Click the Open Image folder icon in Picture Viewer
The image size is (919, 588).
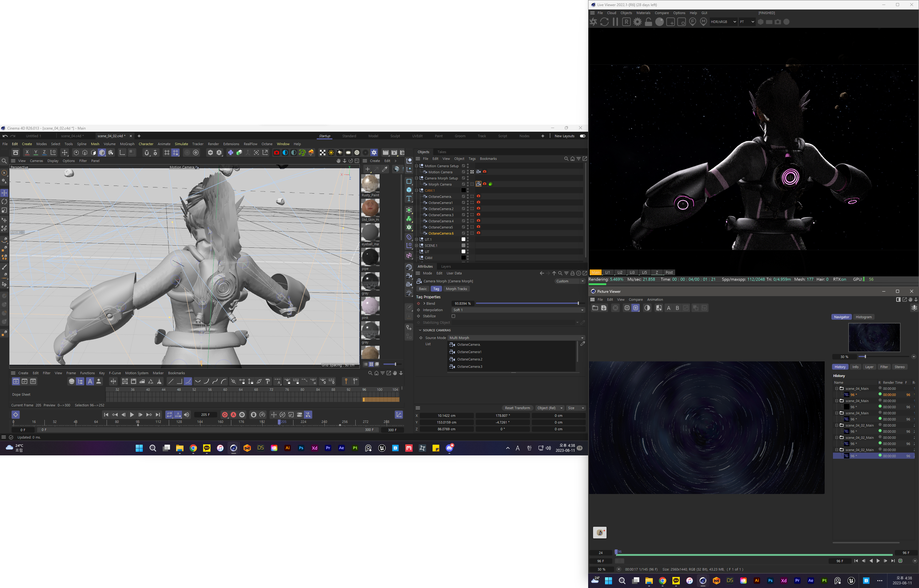click(x=595, y=308)
